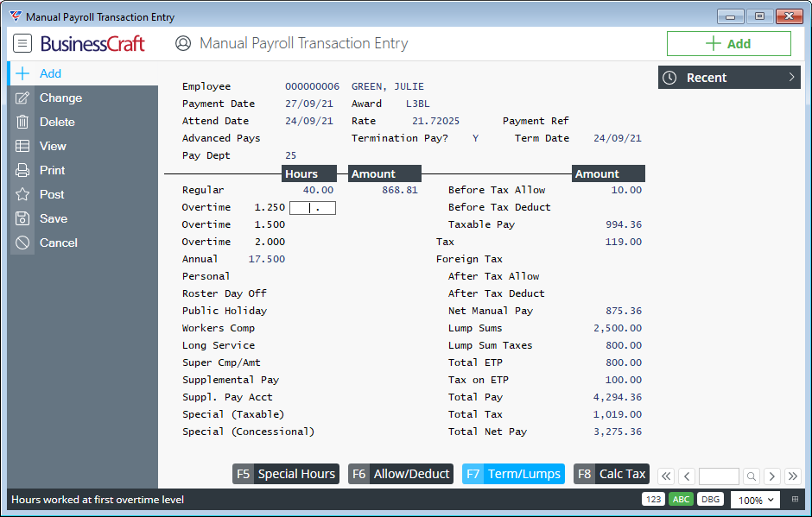Click F5 Special Hours button
Image resolution: width=812 pixels, height=517 pixels.
point(286,474)
